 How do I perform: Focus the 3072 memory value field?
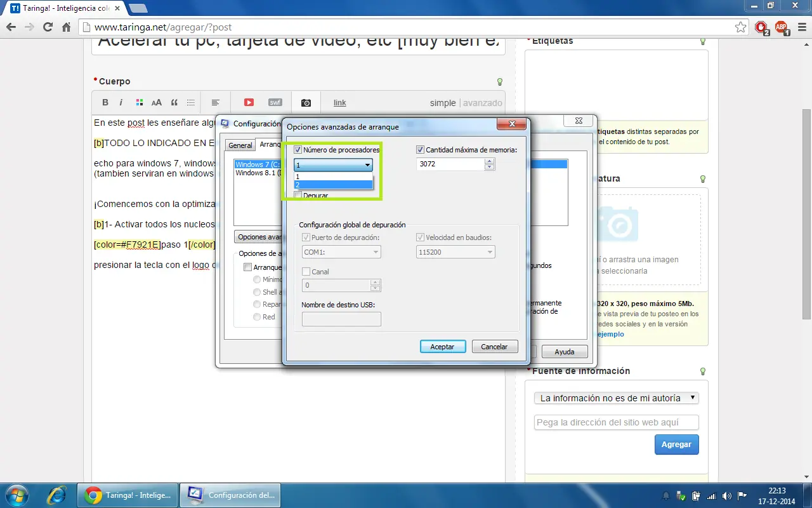point(450,164)
